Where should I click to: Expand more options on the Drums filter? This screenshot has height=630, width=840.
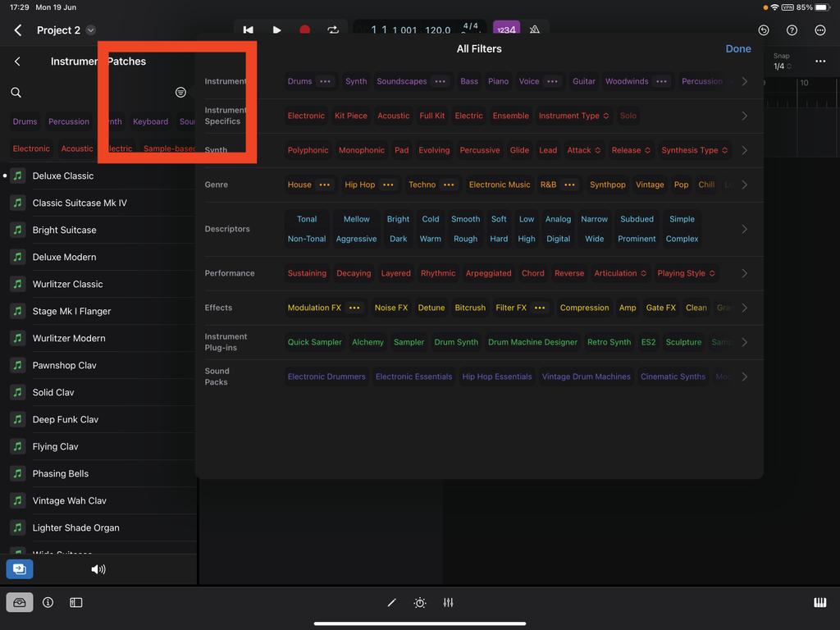click(326, 81)
